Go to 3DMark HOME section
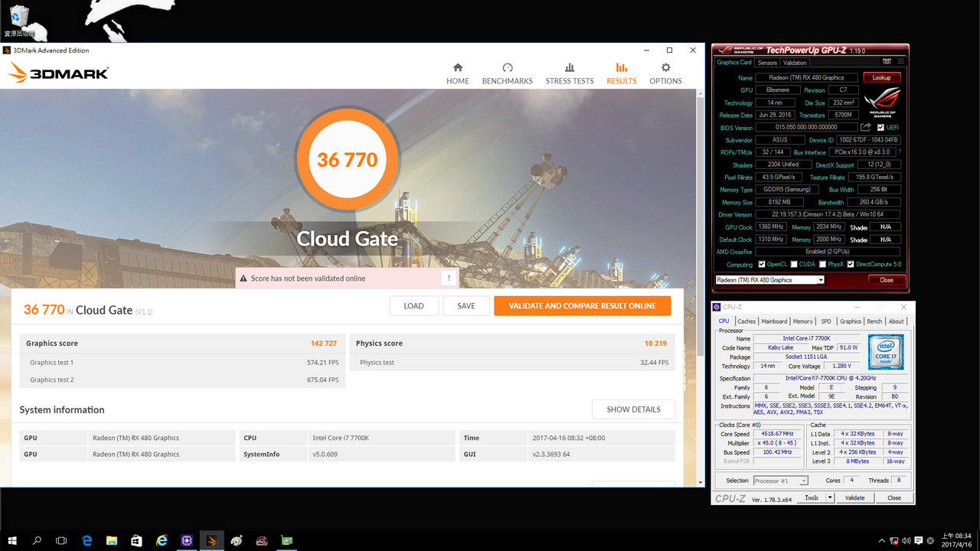980x551 pixels. (458, 73)
